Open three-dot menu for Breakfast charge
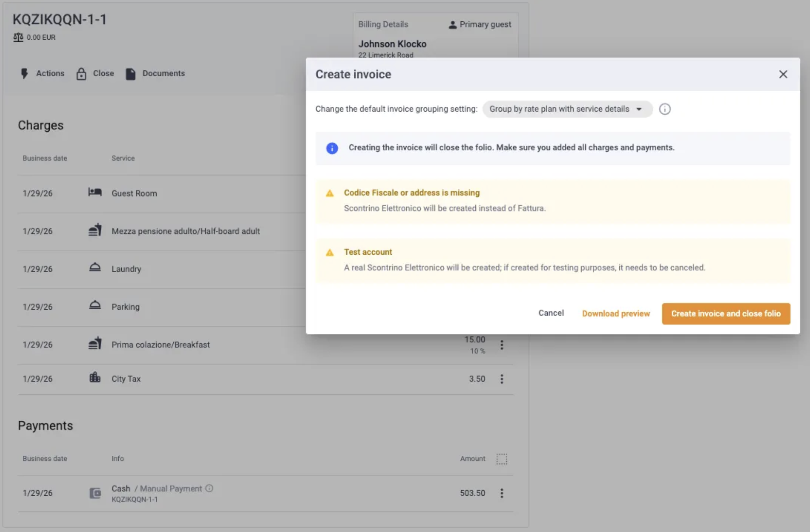This screenshot has width=810, height=532. pyautogui.click(x=502, y=345)
